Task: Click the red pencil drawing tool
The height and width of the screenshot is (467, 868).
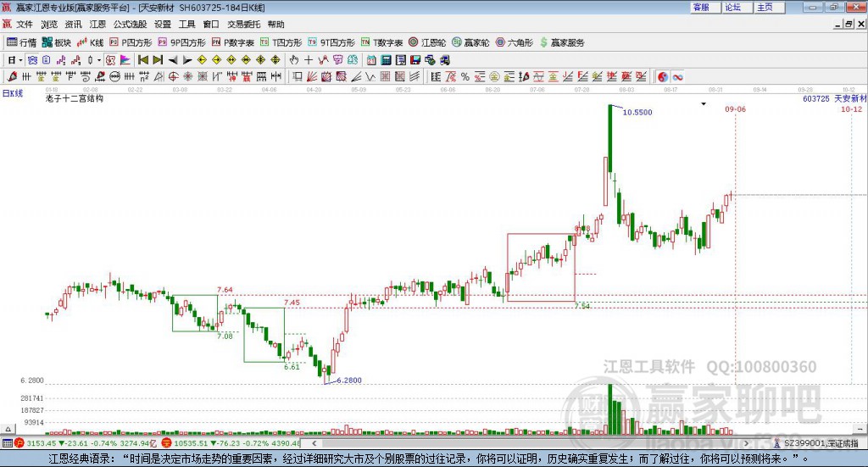Action: click(12, 77)
